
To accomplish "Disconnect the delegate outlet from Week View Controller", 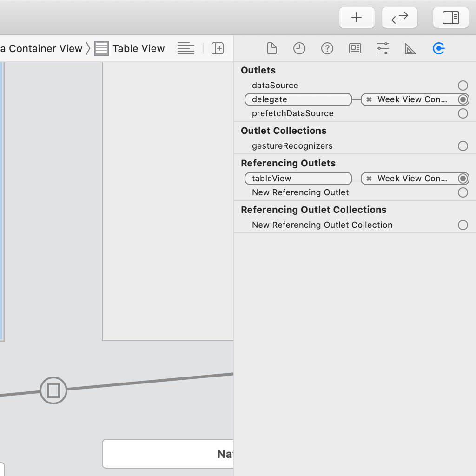I will [x=368, y=99].
